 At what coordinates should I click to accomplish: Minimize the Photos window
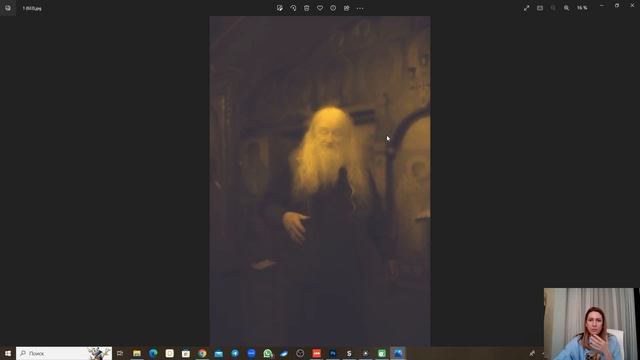(602, 6)
